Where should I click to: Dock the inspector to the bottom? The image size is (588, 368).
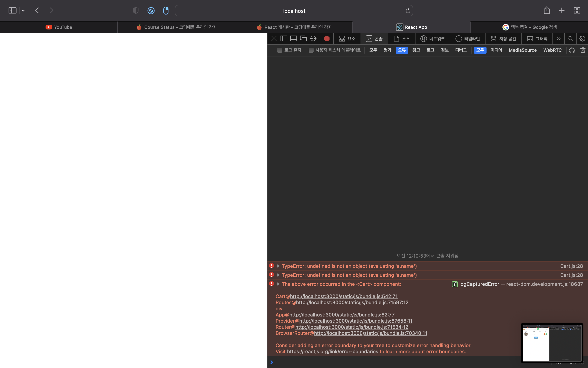pyautogui.click(x=294, y=38)
